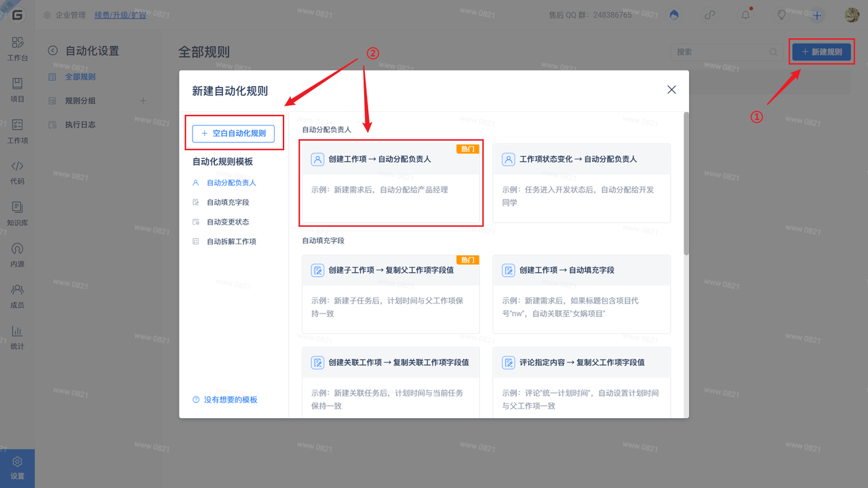The width and height of the screenshot is (868, 488).
Task: Open the user avatar menu
Action: (852, 15)
